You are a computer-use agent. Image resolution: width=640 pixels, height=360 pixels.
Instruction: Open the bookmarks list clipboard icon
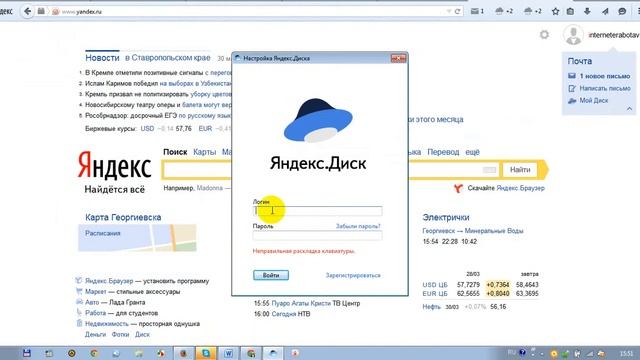(x=570, y=11)
